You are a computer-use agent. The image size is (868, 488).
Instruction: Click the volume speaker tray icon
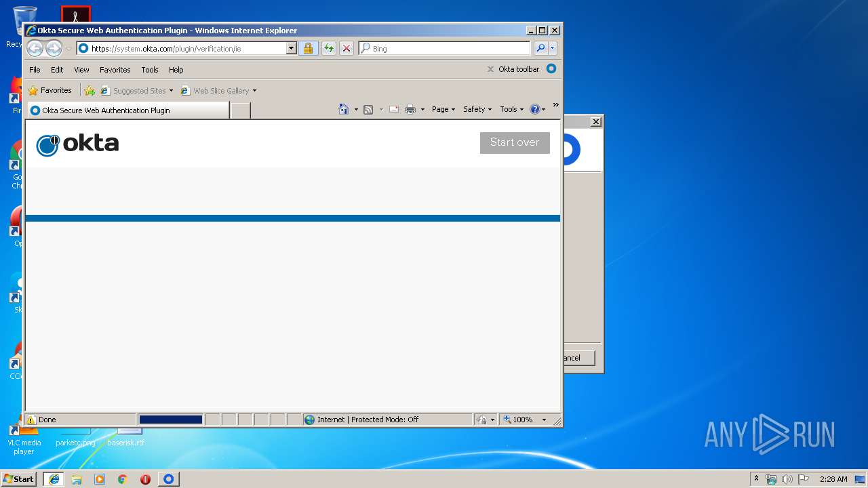[787, 479]
